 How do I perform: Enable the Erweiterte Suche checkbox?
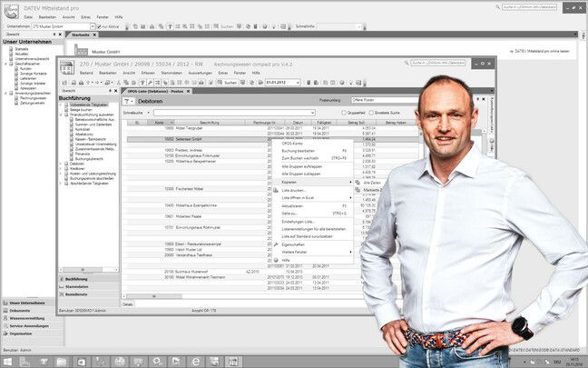371,113
